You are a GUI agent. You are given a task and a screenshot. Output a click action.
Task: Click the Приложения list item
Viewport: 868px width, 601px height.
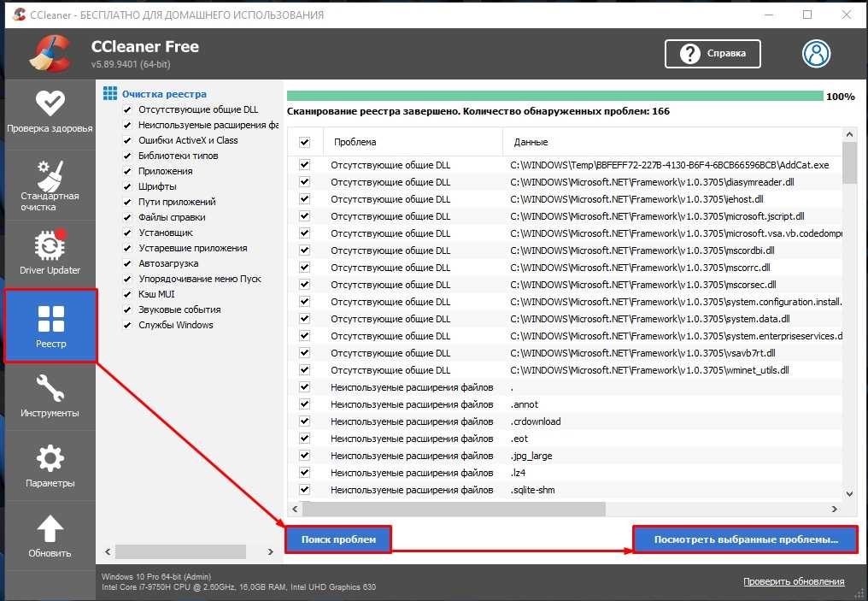click(x=166, y=171)
